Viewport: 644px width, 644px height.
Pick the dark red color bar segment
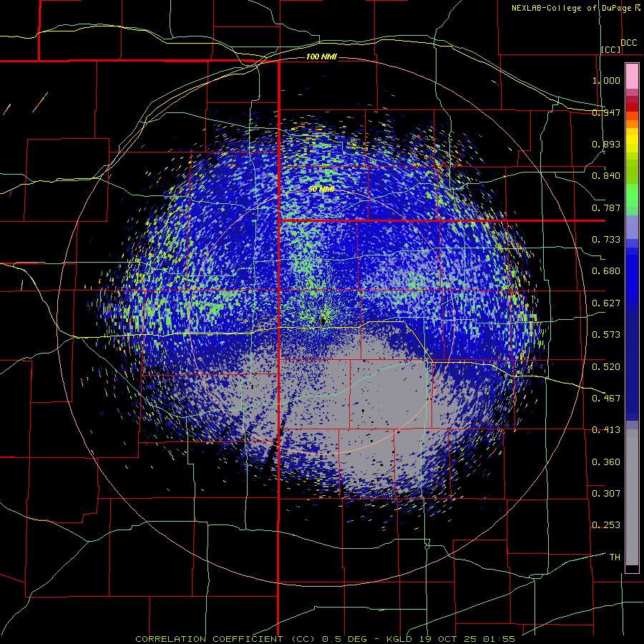point(632,107)
